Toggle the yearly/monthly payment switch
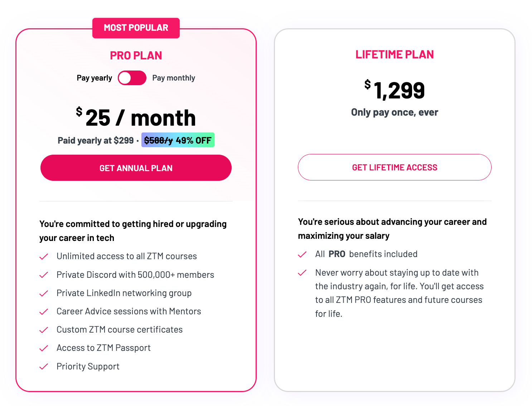Screen dimensions: 532x406 pos(132,78)
